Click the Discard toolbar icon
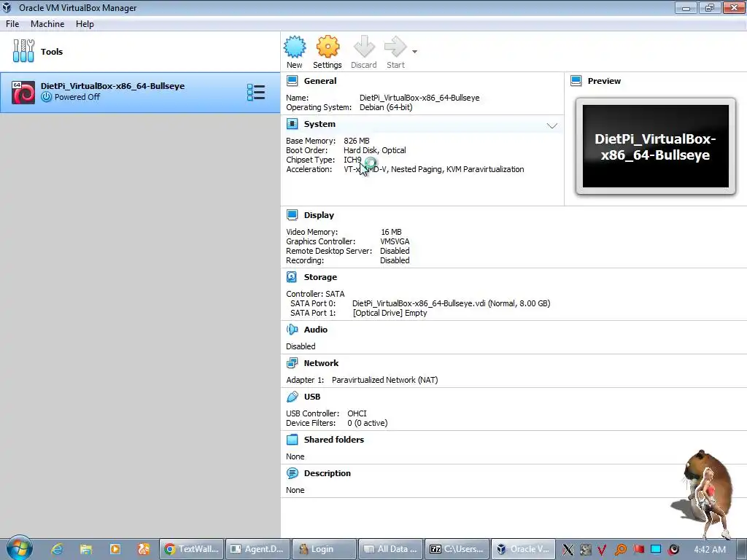 (364, 47)
